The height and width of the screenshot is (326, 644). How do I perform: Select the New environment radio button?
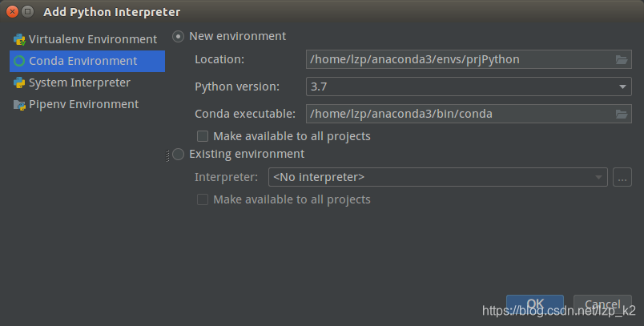178,37
